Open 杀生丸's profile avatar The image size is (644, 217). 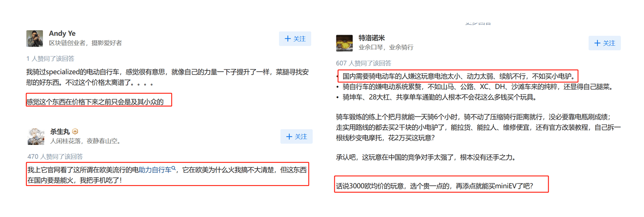coord(36,136)
